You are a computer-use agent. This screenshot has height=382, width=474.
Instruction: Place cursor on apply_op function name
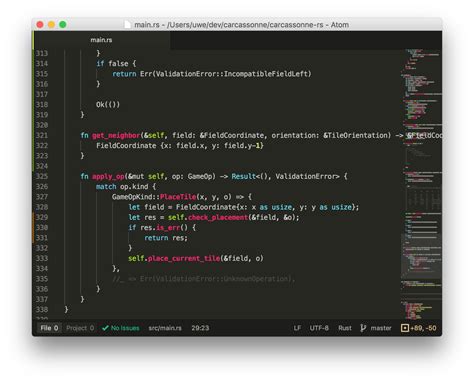108,176
